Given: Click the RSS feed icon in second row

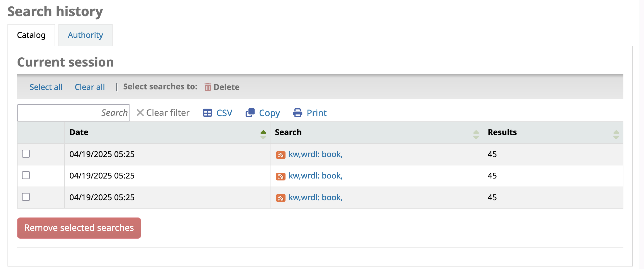Looking at the screenshot, I should (280, 176).
